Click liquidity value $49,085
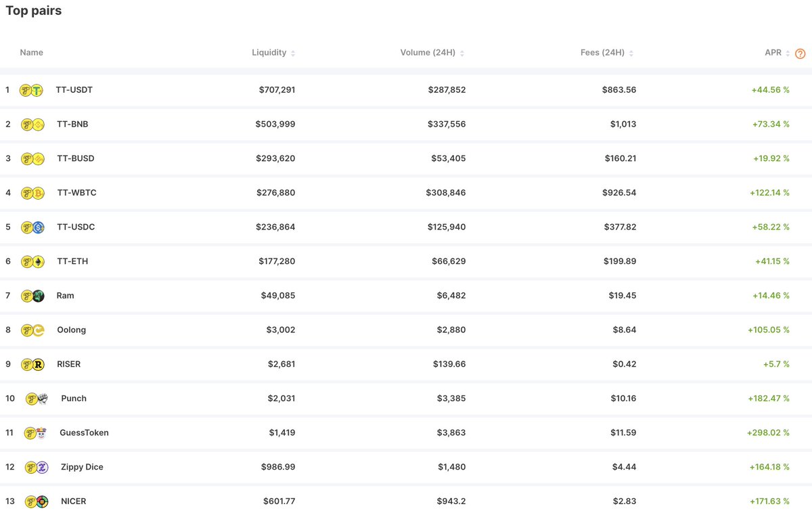Image resolution: width=812 pixels, height=515 pixels. pos(278,296)
